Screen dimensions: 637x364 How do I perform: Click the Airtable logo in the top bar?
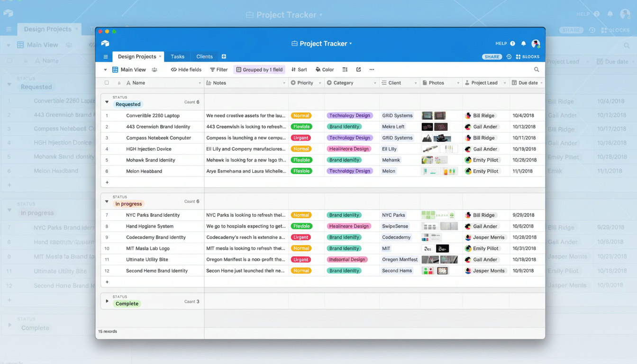(x=104, y=43)
